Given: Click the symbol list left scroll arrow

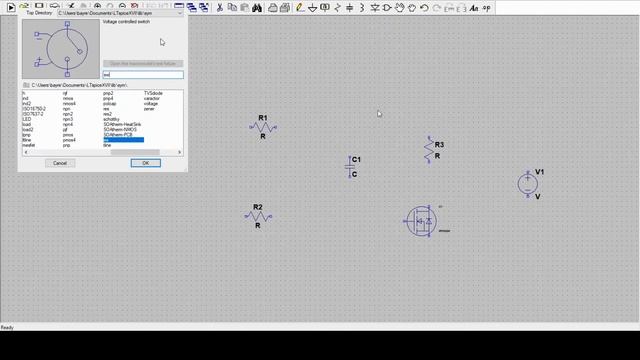Looking at the screenshot, I should point(26,152).
